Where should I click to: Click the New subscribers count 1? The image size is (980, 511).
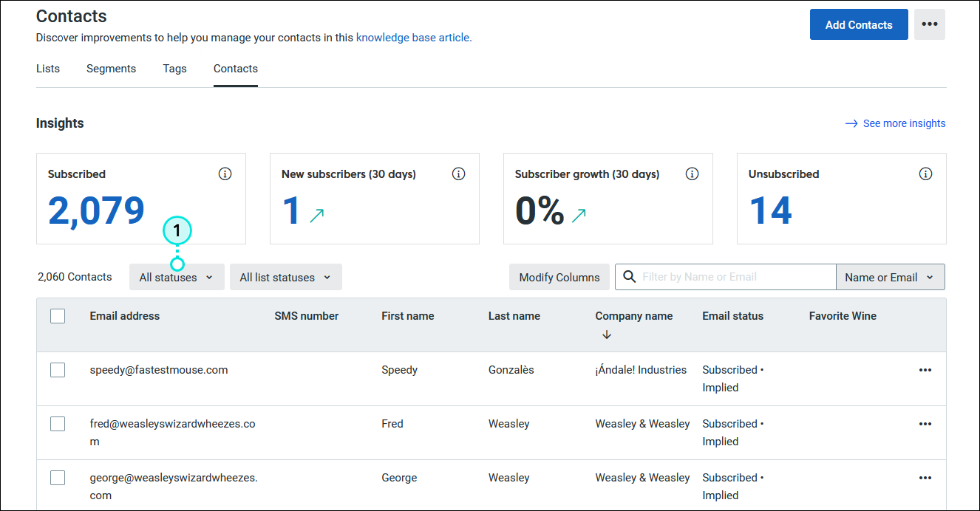point(292,210)
